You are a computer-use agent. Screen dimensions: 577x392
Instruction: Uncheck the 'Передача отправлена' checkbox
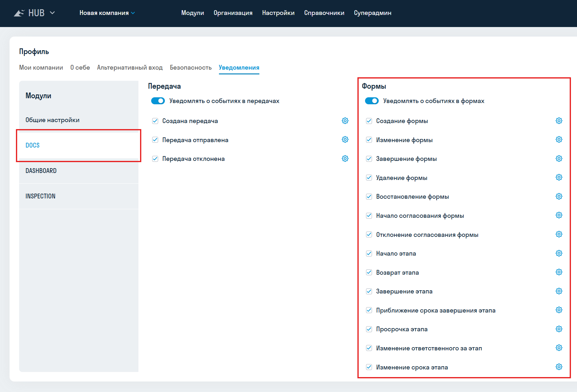point(155,140)
